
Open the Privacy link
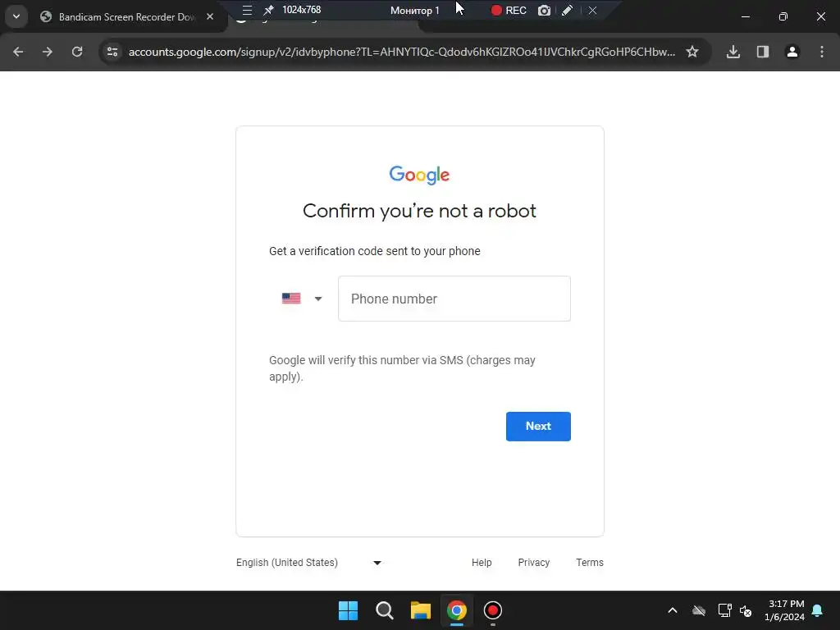(x=533, y=563)
